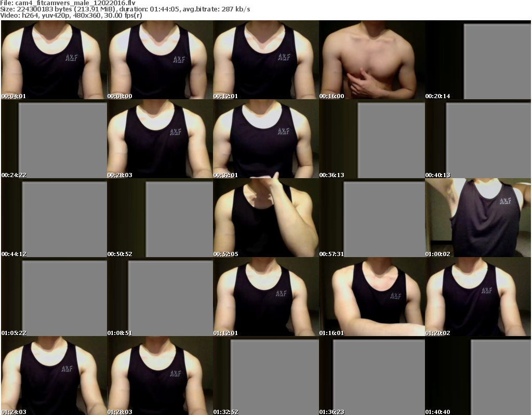
Task: Choose the frame stamped 01:00:02
Action: pyautogui.click(x=478, y=218)
